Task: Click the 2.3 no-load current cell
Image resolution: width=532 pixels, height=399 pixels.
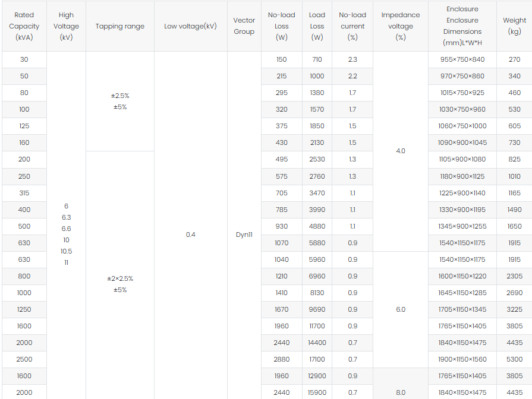Action: coord(352,59)
